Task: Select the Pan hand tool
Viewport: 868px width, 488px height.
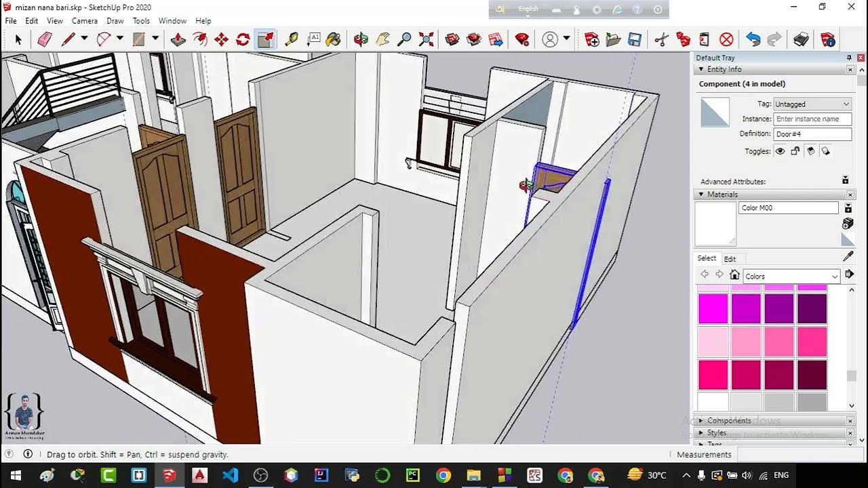Action: 382,39
